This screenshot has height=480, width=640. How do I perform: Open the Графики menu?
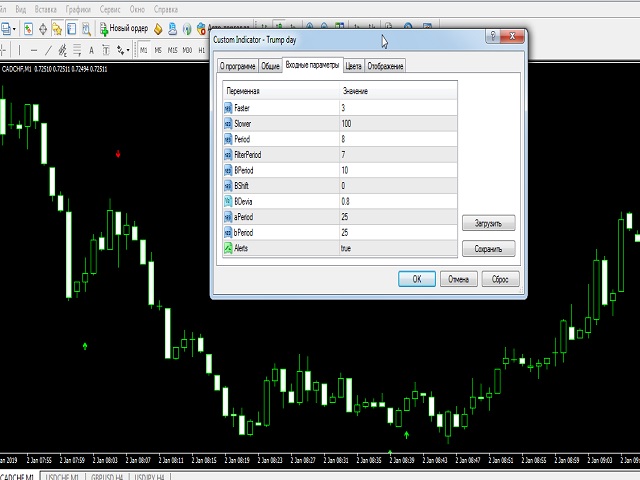point(78,9)
